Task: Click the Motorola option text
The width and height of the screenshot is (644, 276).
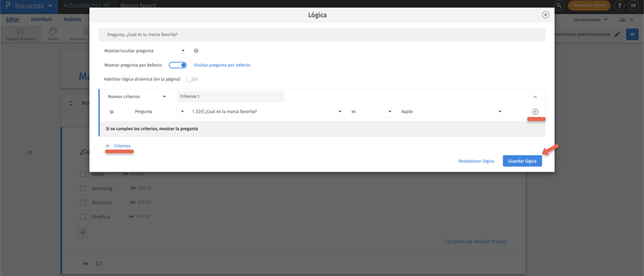Action: pos(102,203)
